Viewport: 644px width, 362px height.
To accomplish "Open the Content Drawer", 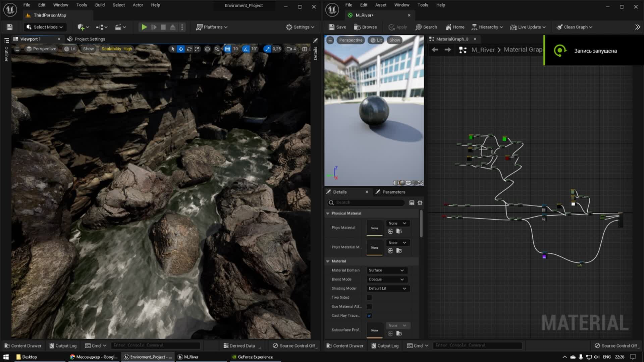I will pyautogui.click(x=23, y=346).
